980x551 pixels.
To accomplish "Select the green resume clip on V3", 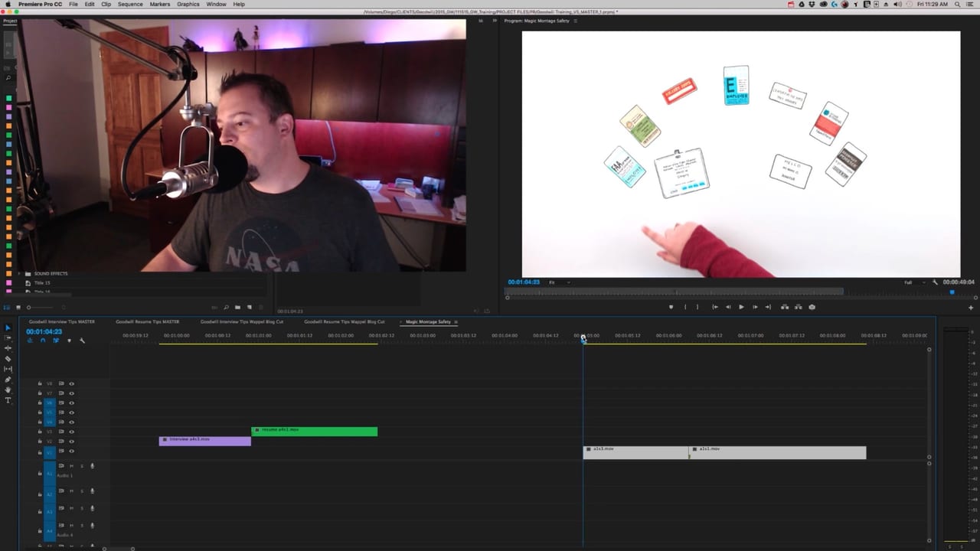I will pos(314,432).
